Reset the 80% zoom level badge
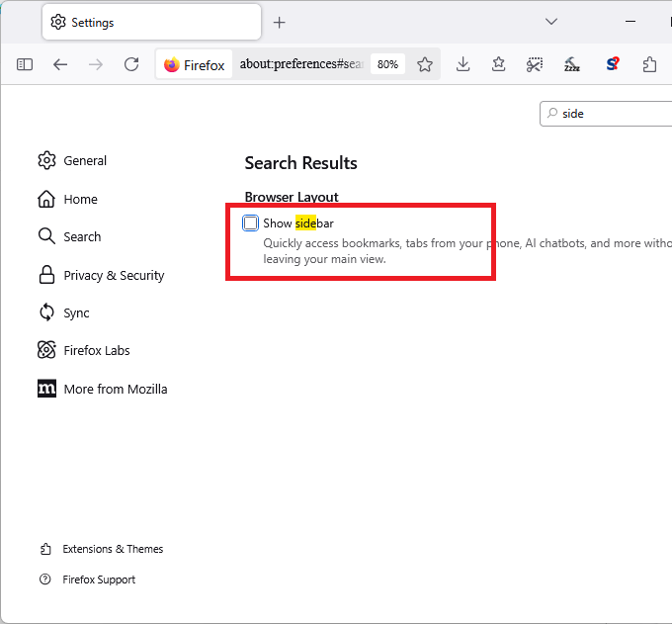The image size is (672, 624). tap(387, 64)
